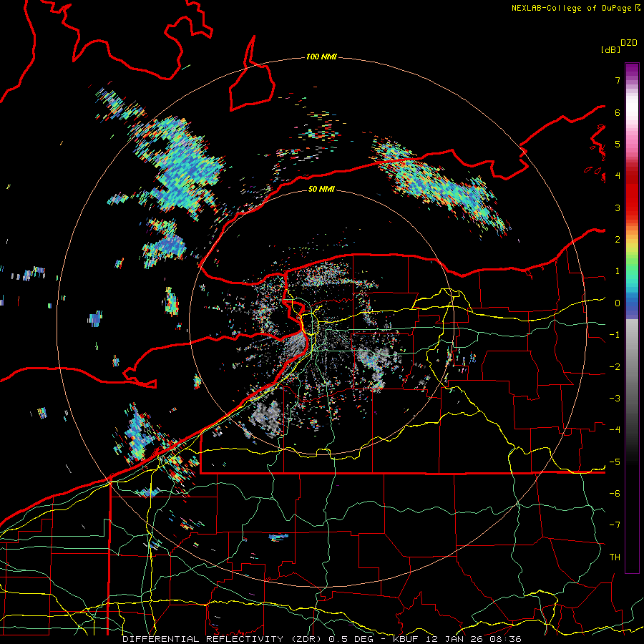
Task: Click the 4 value on the color scale
Action: [x=618, y=176]
